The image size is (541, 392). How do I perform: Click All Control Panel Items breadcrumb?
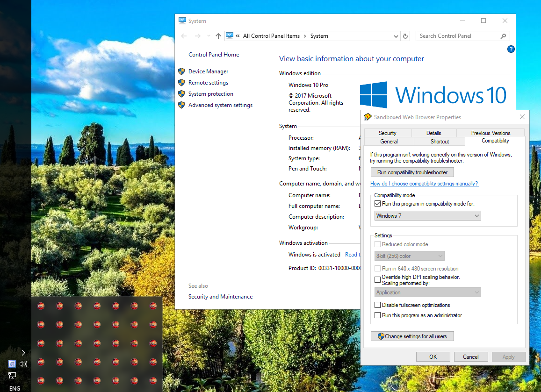(x=271, y=36)
